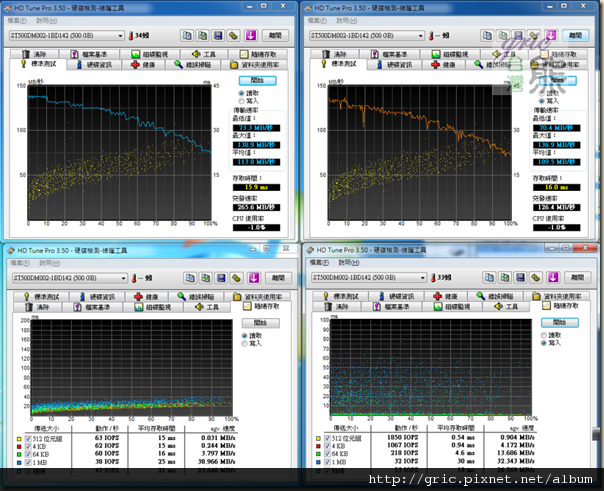Viewport: 604px width, 491px height.
Task: Click 開始 button in bottom-right window
Action: pos(560,322)
